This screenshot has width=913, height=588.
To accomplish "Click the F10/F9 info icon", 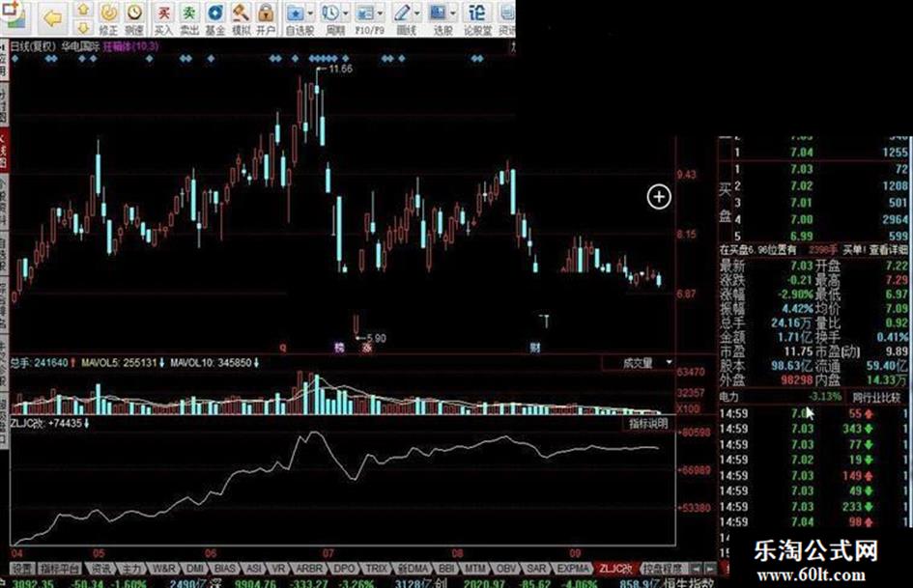I will pyautogui.click(x=365, y=14).
